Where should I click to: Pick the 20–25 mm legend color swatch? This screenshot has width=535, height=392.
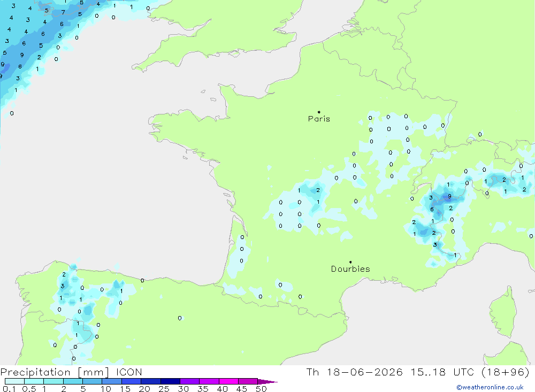[150, 381]
